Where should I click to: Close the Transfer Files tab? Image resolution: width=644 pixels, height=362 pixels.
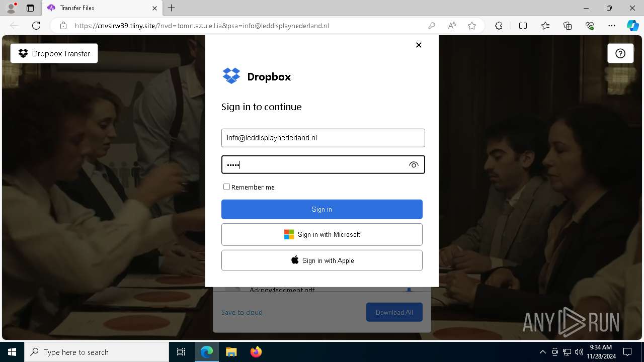pyautogui.click(x=154, y=8)
